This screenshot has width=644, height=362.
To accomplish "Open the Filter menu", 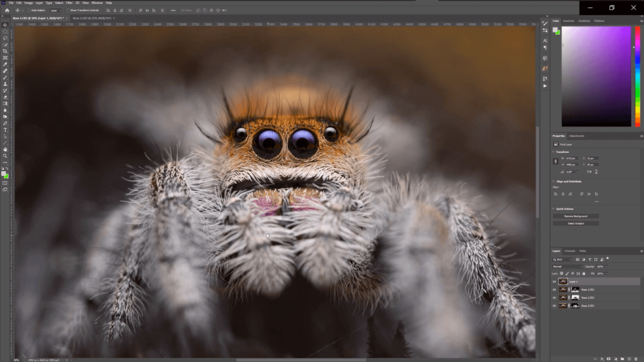I will (69, 3).
